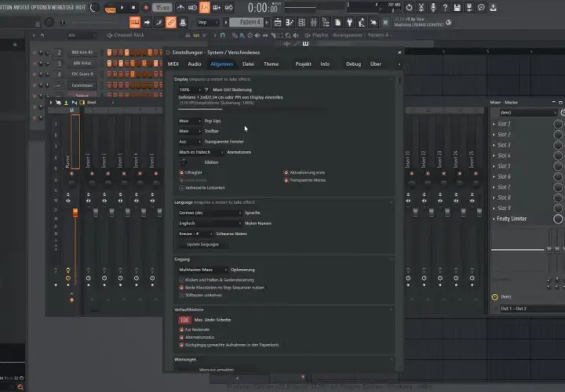Toggle the Transparente Menüs option
The height and width of the screenshot is (392, 565).
click(x=304, y=180)
